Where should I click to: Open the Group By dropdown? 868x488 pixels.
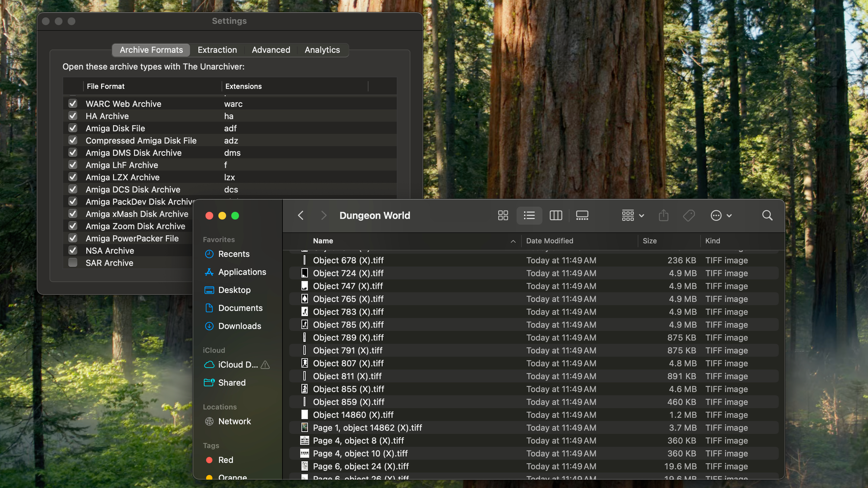tap(633, 216)
